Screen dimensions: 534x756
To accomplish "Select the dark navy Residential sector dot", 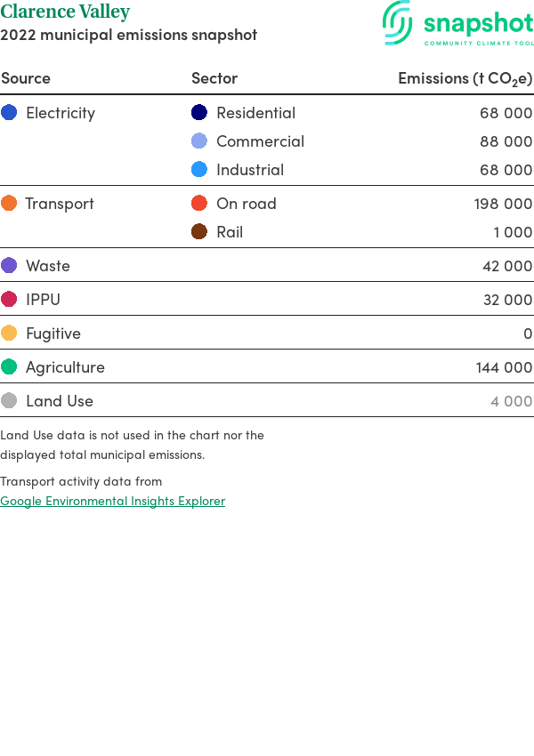I will tap(199, 112).
